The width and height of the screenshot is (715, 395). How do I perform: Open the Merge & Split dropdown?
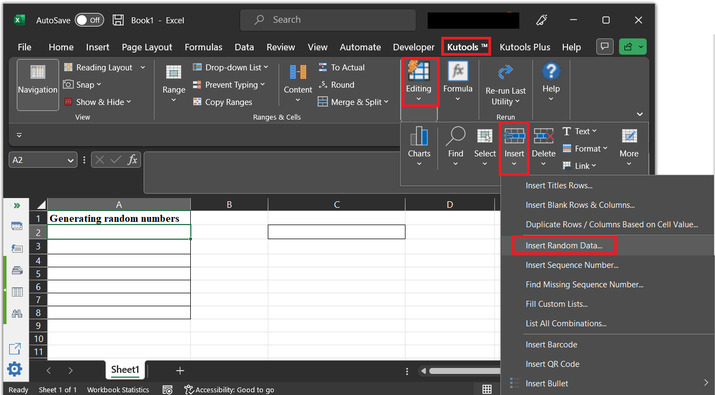[353, 102]
